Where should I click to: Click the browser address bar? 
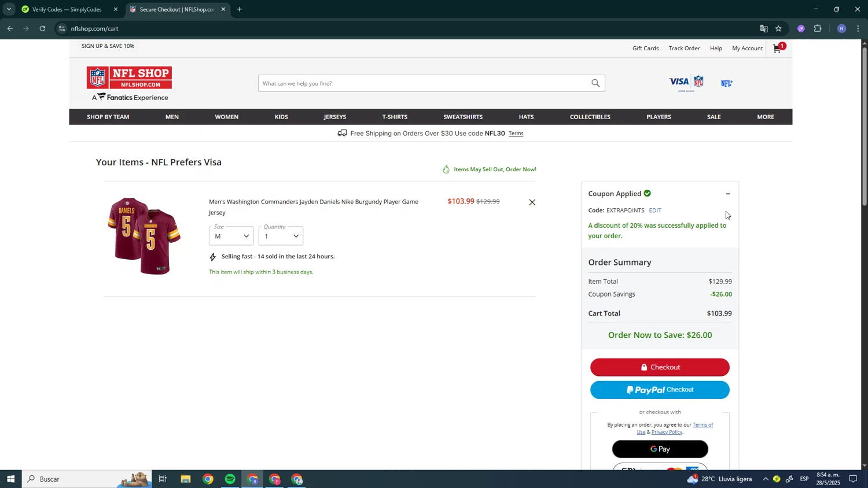coord(405,28)
